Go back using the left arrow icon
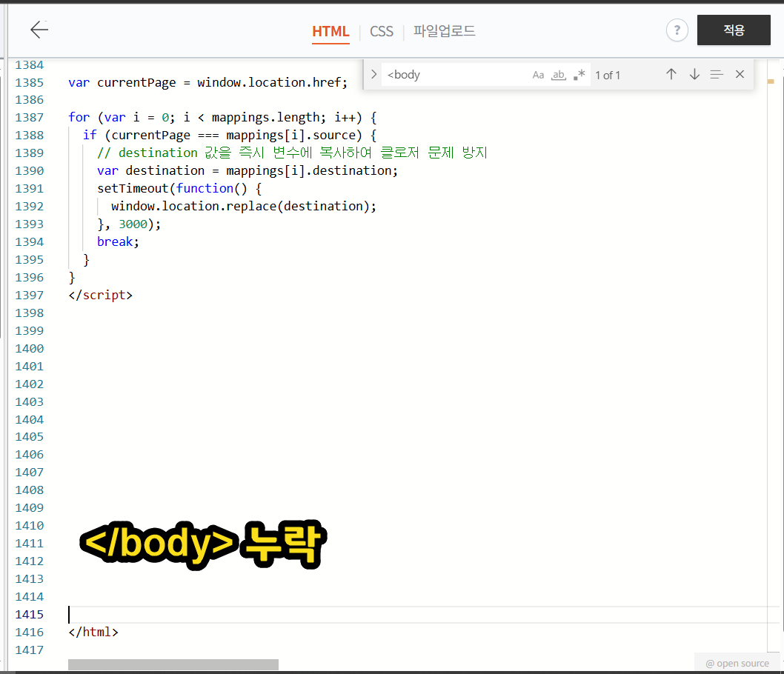Screen dimensions: 784x674 click(x=39, y=30)
